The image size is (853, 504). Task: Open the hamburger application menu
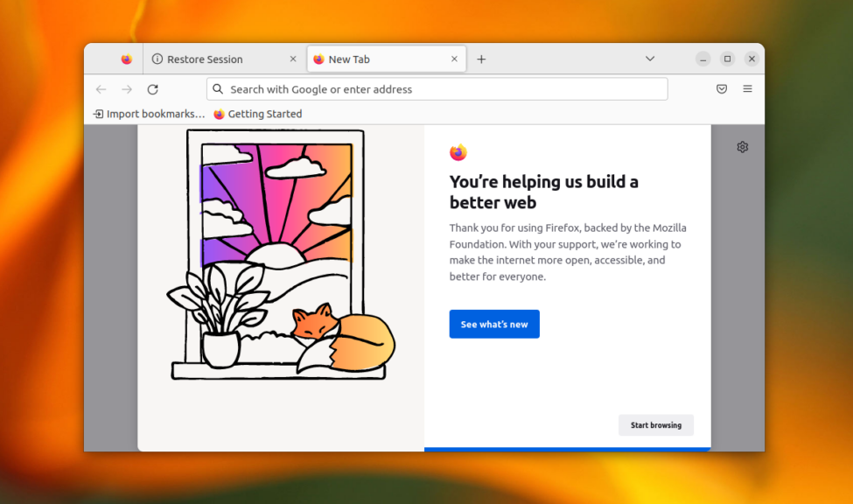click(x=747, y=88)
